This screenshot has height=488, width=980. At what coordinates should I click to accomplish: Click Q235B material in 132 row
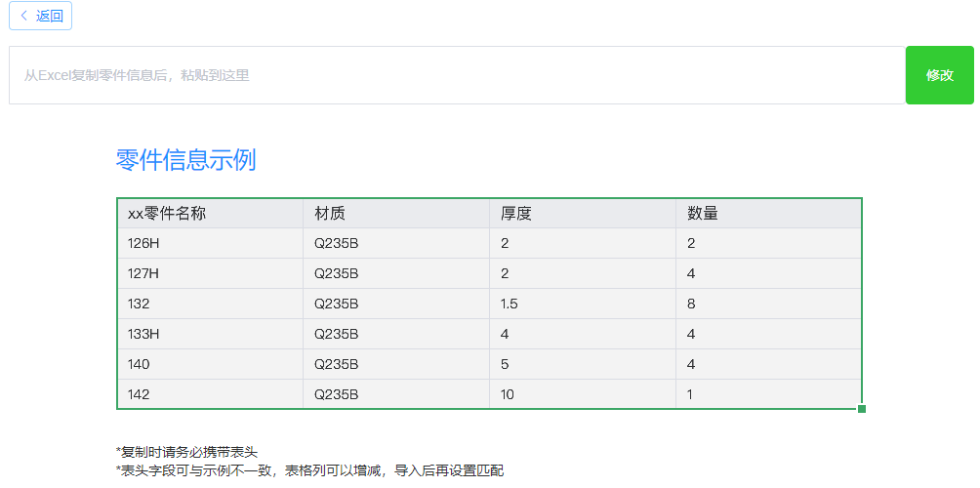[396, 304]
